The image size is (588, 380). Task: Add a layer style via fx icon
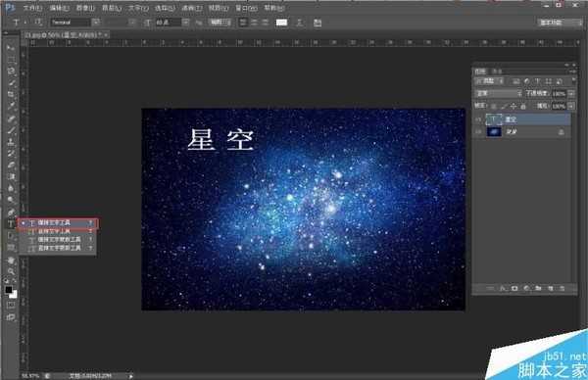coord(503,288)
